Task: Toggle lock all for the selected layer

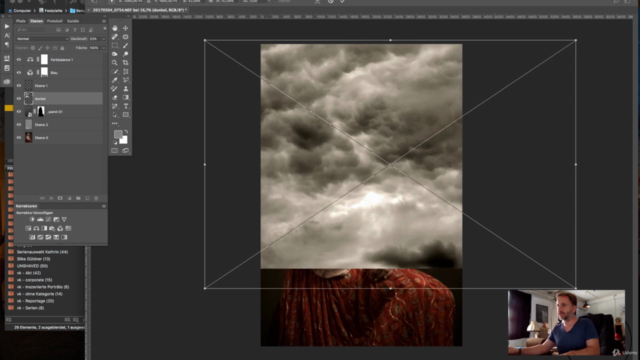Action: click(x=62, y=48)
